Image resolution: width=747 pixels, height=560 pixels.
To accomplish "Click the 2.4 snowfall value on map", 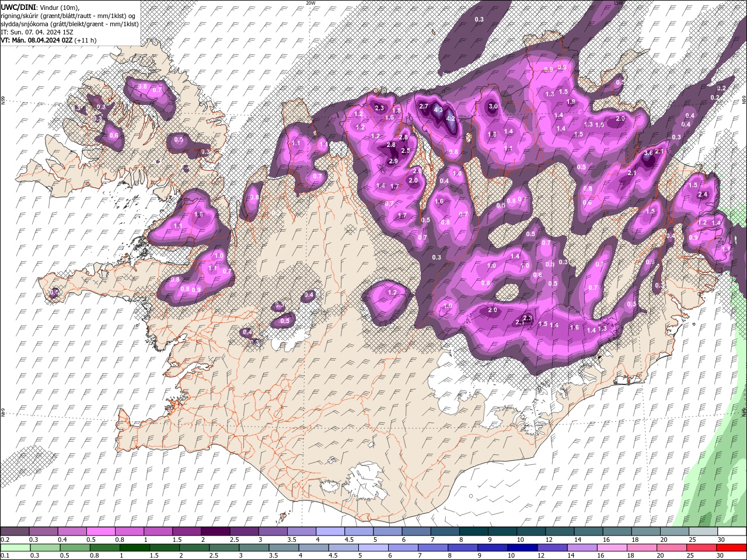I will pyautogui.click(x=703, y=194).
